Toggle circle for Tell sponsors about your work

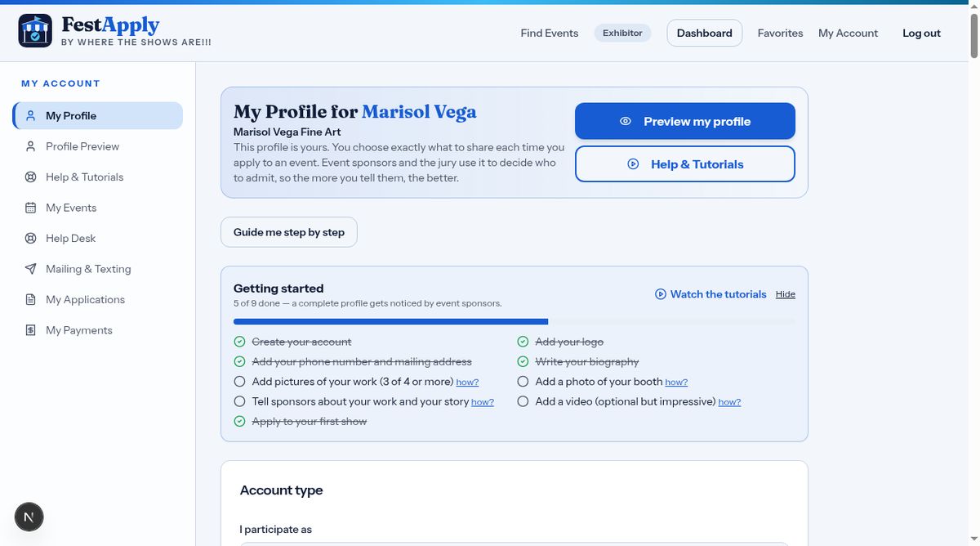pyautogui.click(x=239, y=401)
